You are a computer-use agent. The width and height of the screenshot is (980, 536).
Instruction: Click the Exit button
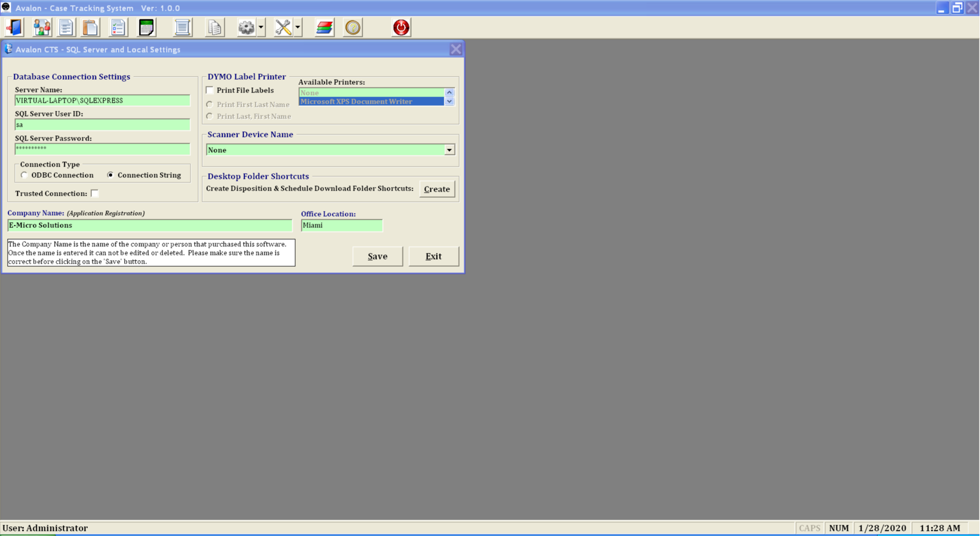pyautogui.click(x=434, y=257)
